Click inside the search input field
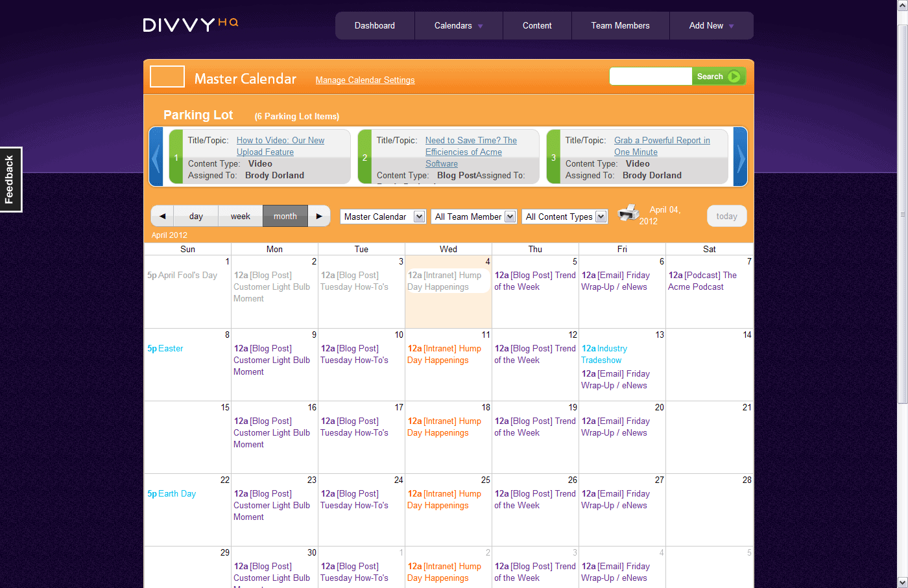Viewport: 908px width, 588px height. (651, 76)
